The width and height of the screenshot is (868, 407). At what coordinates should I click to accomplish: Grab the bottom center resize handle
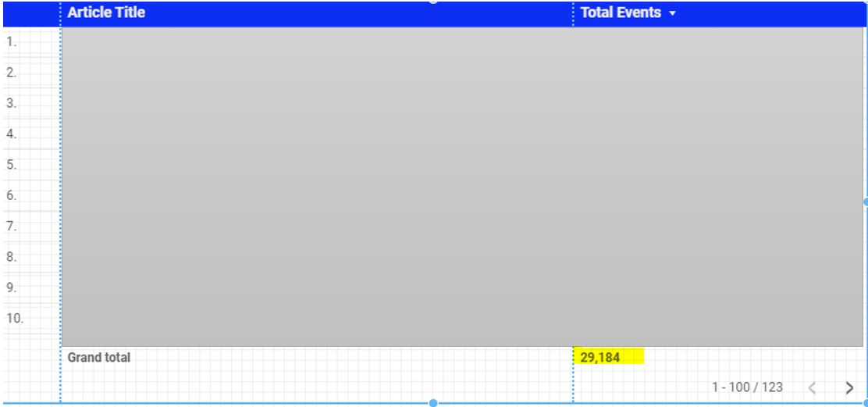(x=433, y=403)
